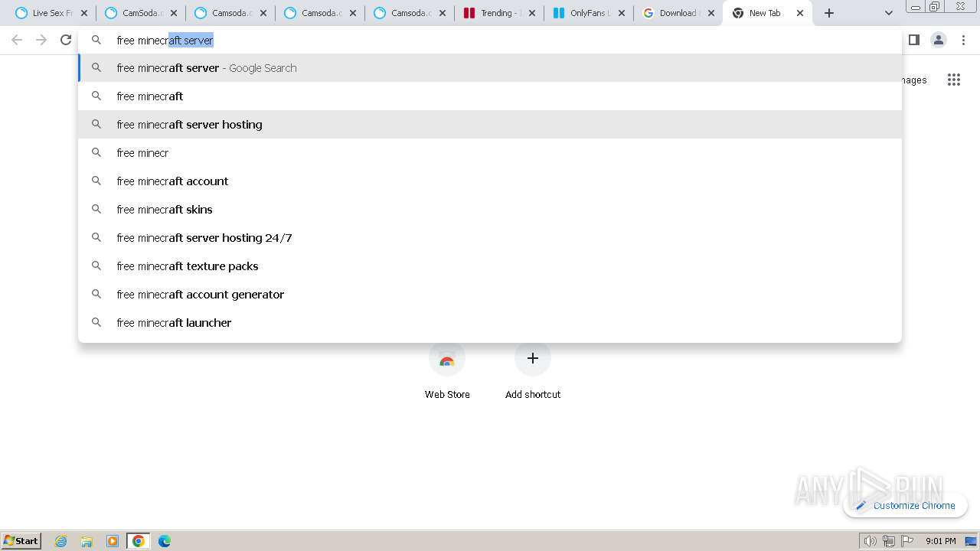The width and height of the screenshot is (980, 551).
Task: Close the OnlyFans tab
Action: [x=622, y=13]
